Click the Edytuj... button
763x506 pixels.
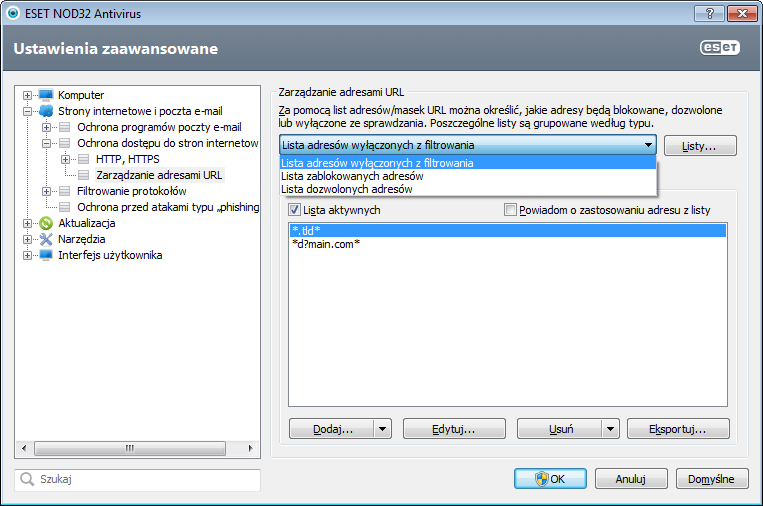point(454,429)
